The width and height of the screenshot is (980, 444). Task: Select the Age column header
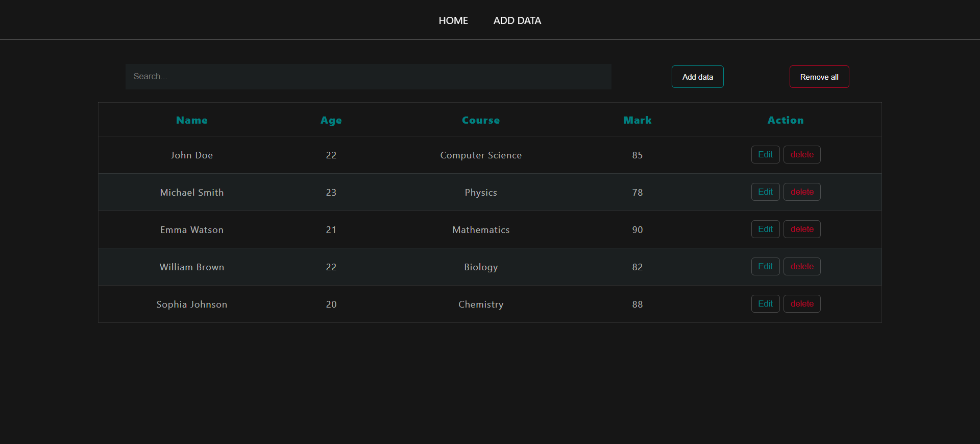331,121
